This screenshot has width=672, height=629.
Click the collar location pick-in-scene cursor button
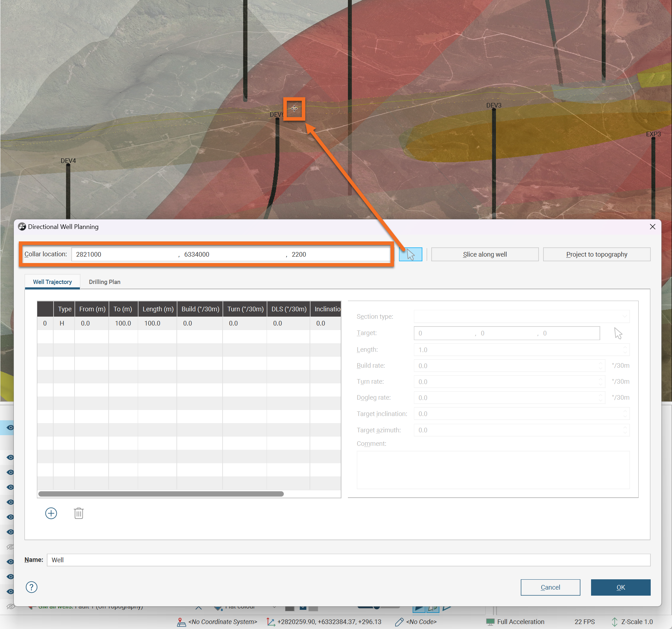click(x=410, y=255)
